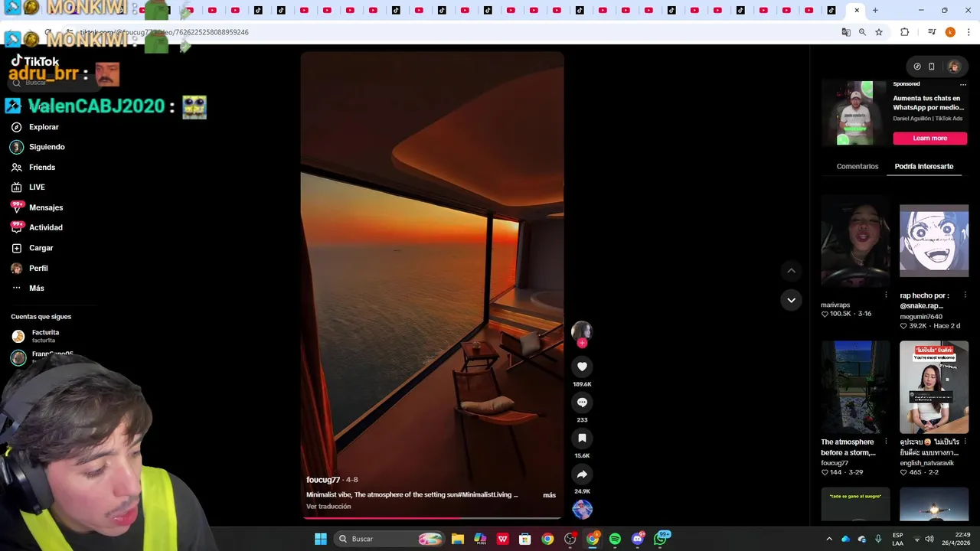Open the WhatsApp ad thumbnail

coord(854,112)
